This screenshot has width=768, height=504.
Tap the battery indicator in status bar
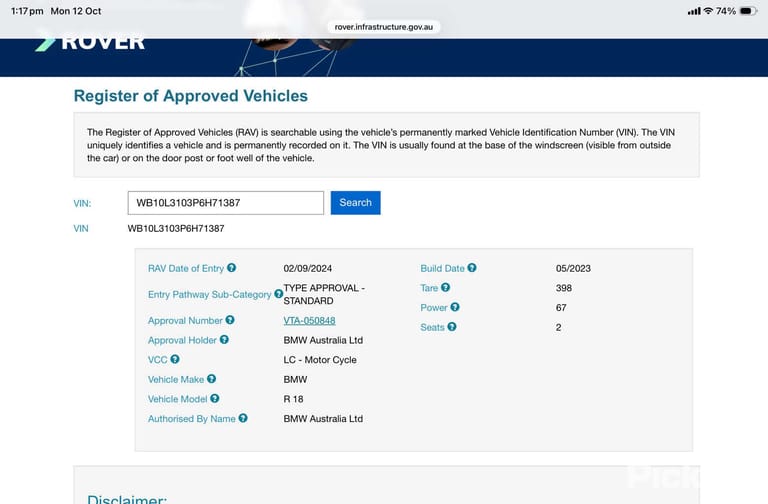click(748, 11)
